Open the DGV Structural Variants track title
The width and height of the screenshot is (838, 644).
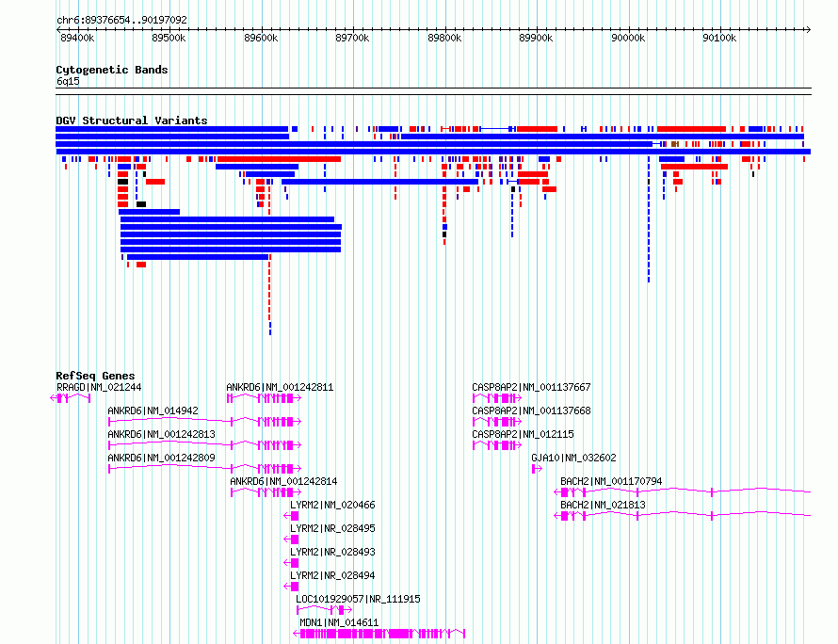132,121
